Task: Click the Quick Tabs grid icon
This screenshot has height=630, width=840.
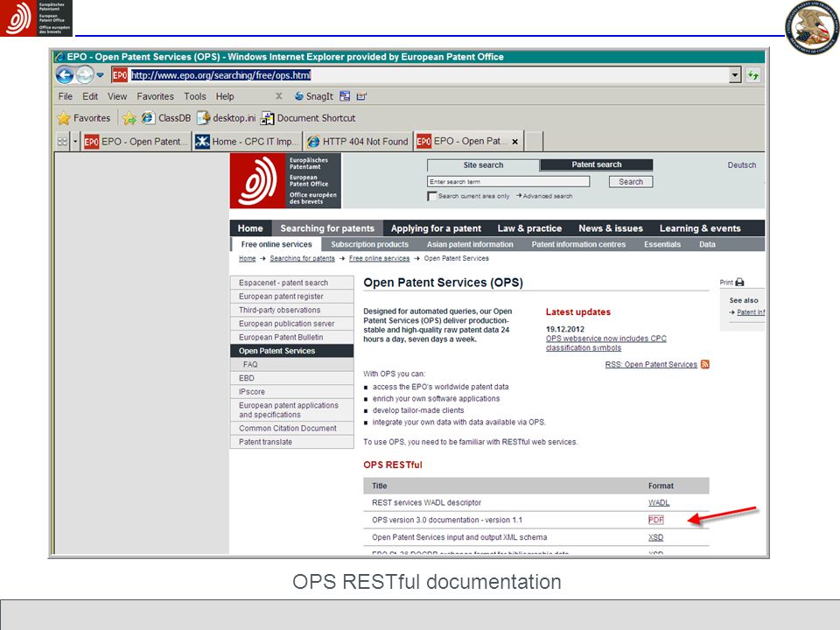Action: point(63,142)
